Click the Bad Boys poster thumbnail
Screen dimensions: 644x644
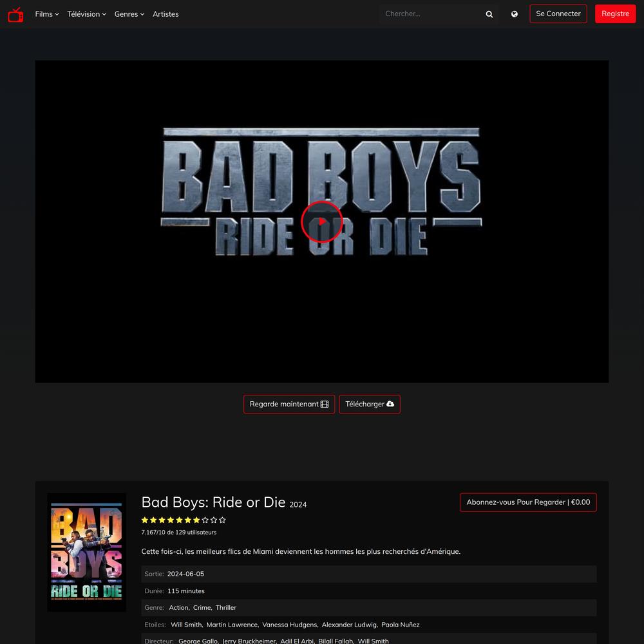[87, 553]
